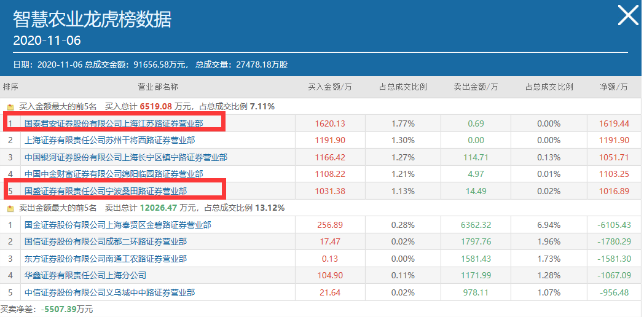The height and width of the screenshot is (317, 644).
Task: Select net amount -1780.29 cell
Action: click(x=614, y=242)
